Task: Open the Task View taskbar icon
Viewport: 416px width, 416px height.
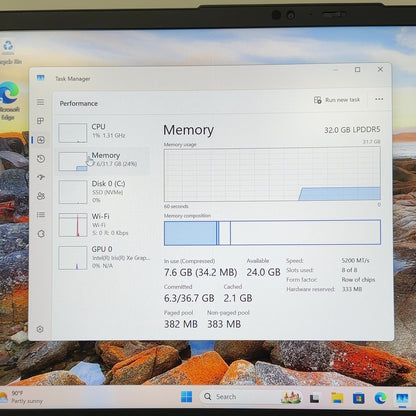Action: click(x=314, y=398)
